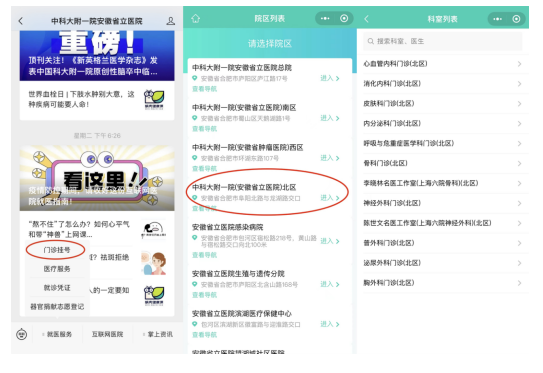This screenshot has height=373, width=543.
Task: Enter 安徽省立医院感染病院 via 进入
Action: point(330,241)
